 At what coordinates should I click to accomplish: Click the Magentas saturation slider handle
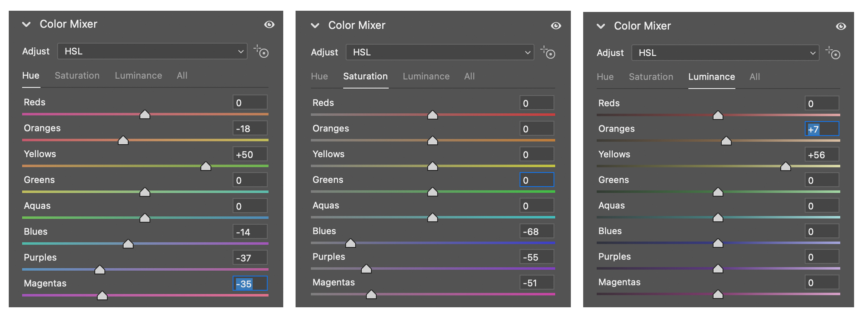point(371,294)
